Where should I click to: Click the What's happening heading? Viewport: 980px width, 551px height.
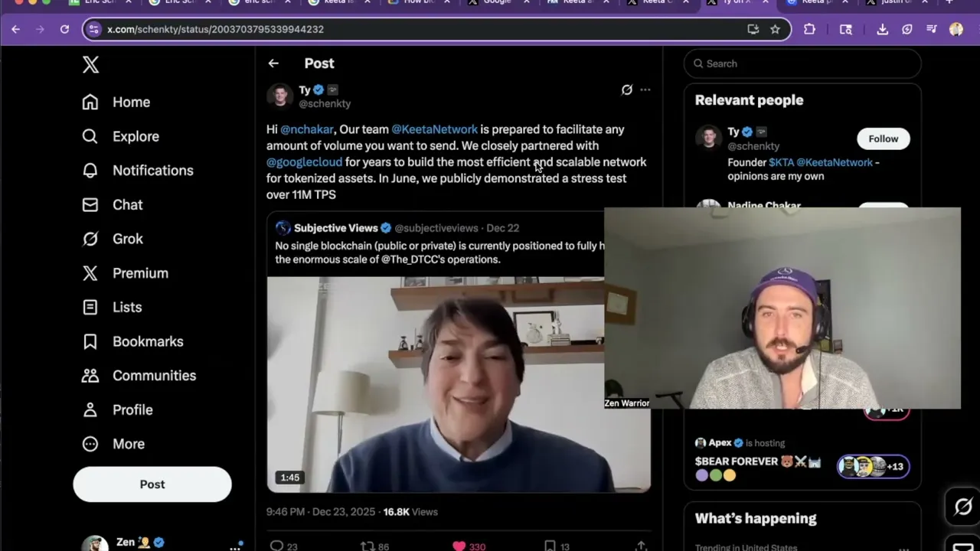pos(756,518)
